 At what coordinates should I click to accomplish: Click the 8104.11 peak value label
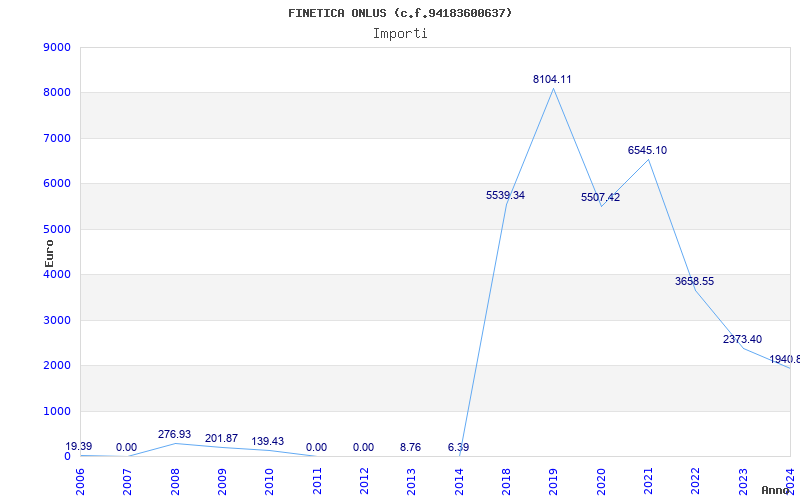point(552,79)
